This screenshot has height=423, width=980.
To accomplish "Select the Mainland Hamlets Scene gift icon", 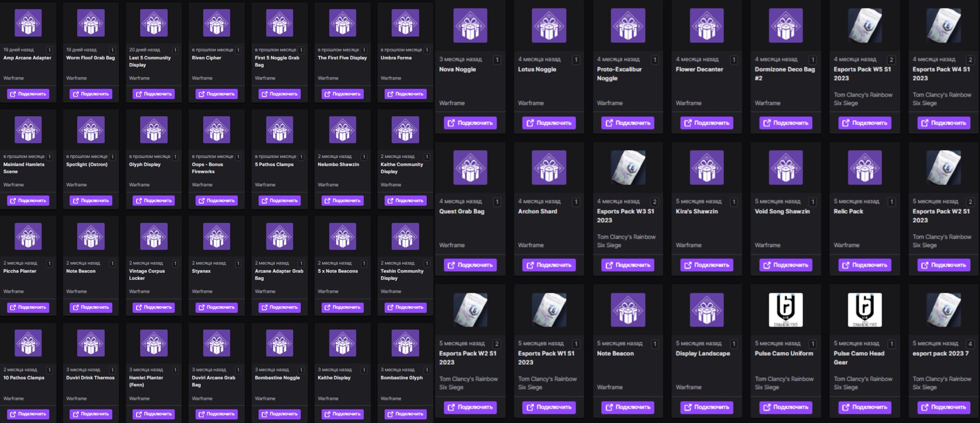I will 28,130.
